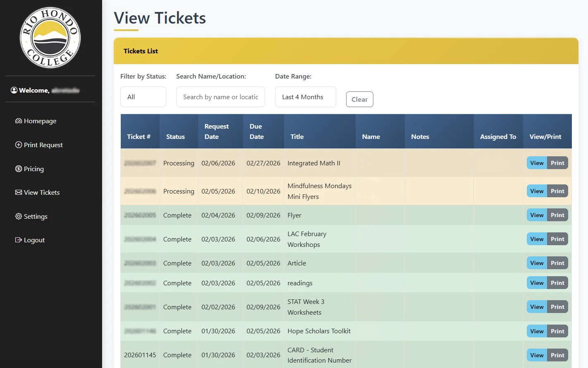Screen dimensions: 588x368
Task: Select View Tickets in the sidebar
Action: (37, 192)
